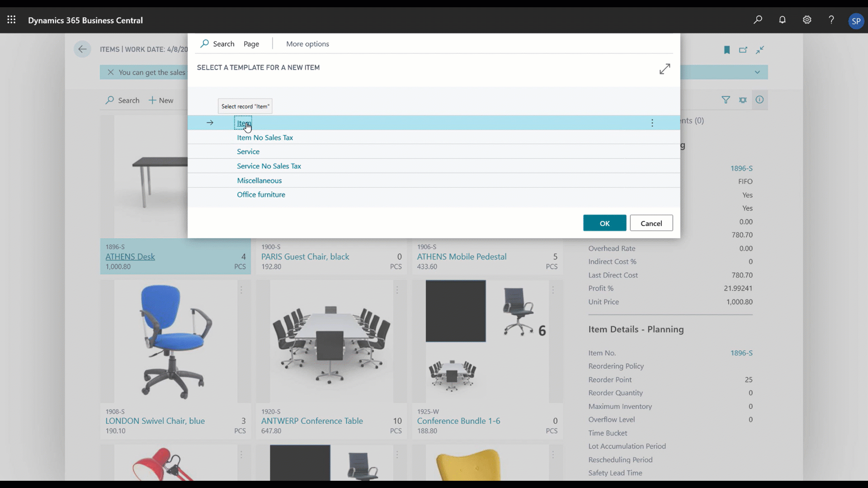Image resolution: width=868 pixels, height=488 pixels.
Task: Select the Item template
Action: click(243, 123)
